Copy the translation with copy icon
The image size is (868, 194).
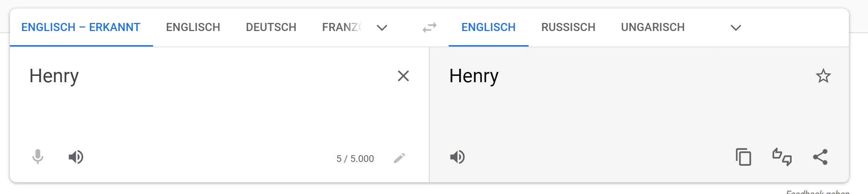(x=744, y=157)
